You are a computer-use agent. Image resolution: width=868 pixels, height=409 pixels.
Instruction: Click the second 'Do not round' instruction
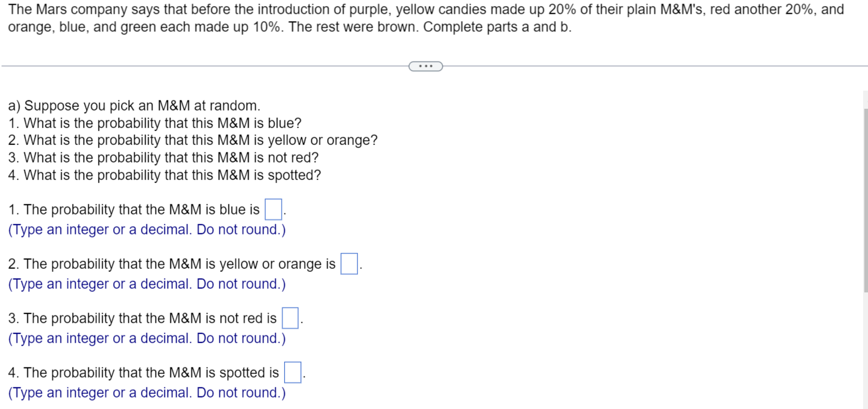point(146,284)
